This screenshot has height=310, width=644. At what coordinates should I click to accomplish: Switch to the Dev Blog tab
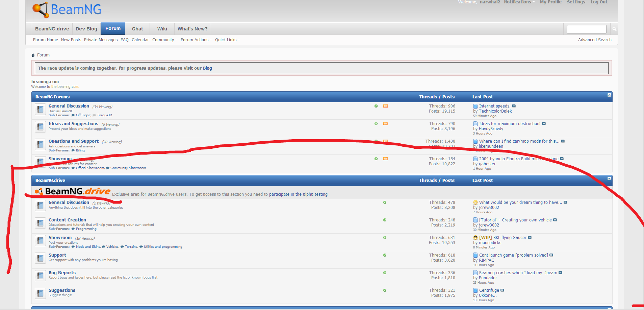coord(86,29)
